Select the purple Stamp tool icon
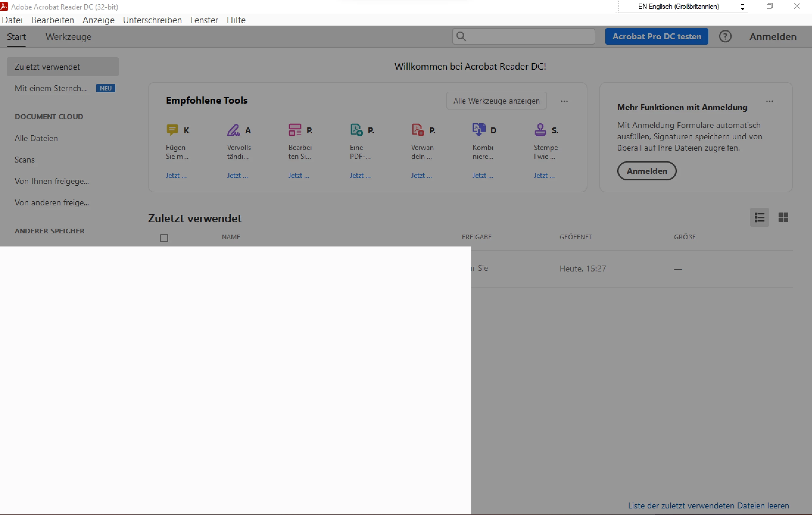 540,130
